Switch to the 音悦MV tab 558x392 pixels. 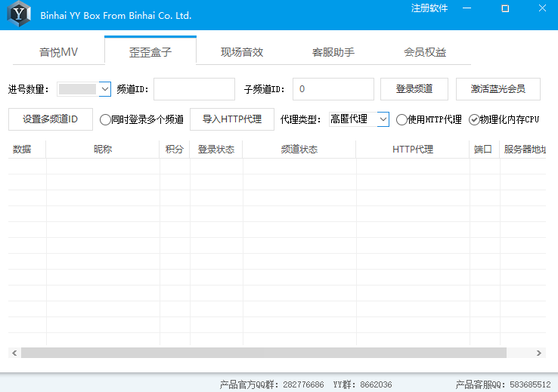point(59,52)
